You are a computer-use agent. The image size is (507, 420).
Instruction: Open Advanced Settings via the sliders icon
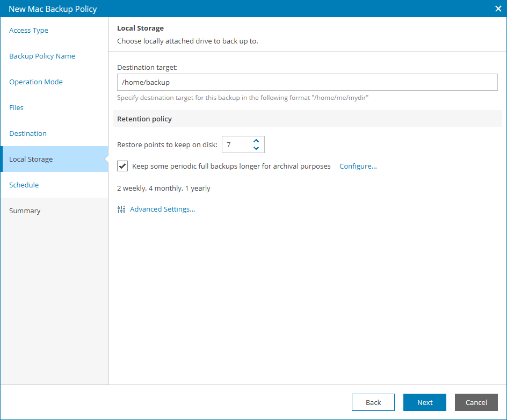tap(121, 209)
